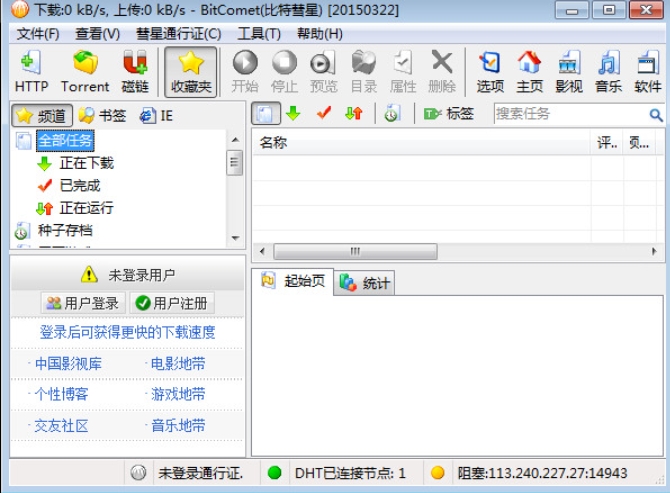Image resolution: width=670 pixels, height=493 pixels.
Task: Click right arrow of horizontal scrollbar
Action: [654, 251]
